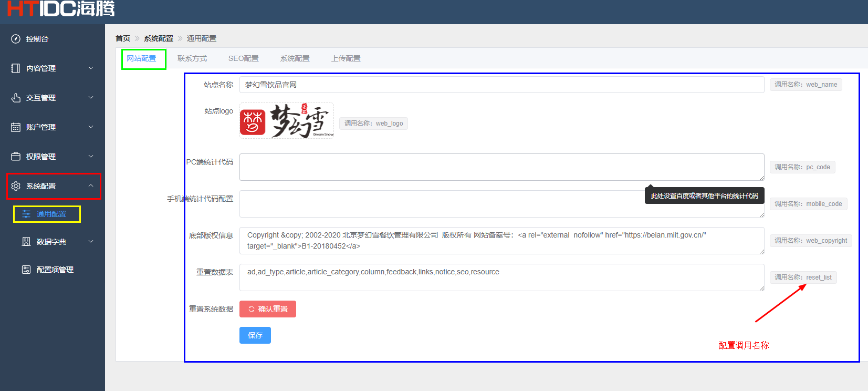Click the web_logo call-name tag
Image resolution: width=868 pixels, height=391 pixels.
click(x=373, y=124)
